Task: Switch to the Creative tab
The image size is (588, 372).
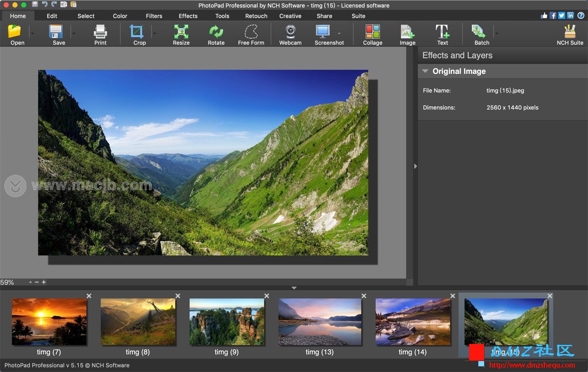Action: click(x=291, y=16)
